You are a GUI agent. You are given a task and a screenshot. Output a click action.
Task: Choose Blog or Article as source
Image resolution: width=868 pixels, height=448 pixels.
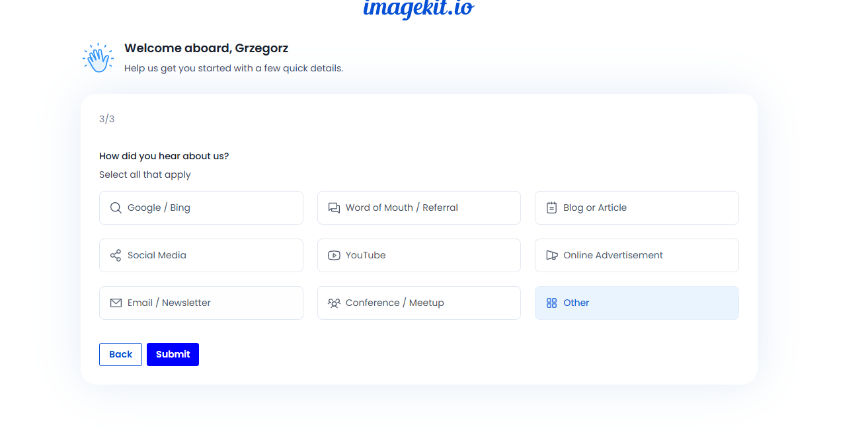(x=636, y=207)
